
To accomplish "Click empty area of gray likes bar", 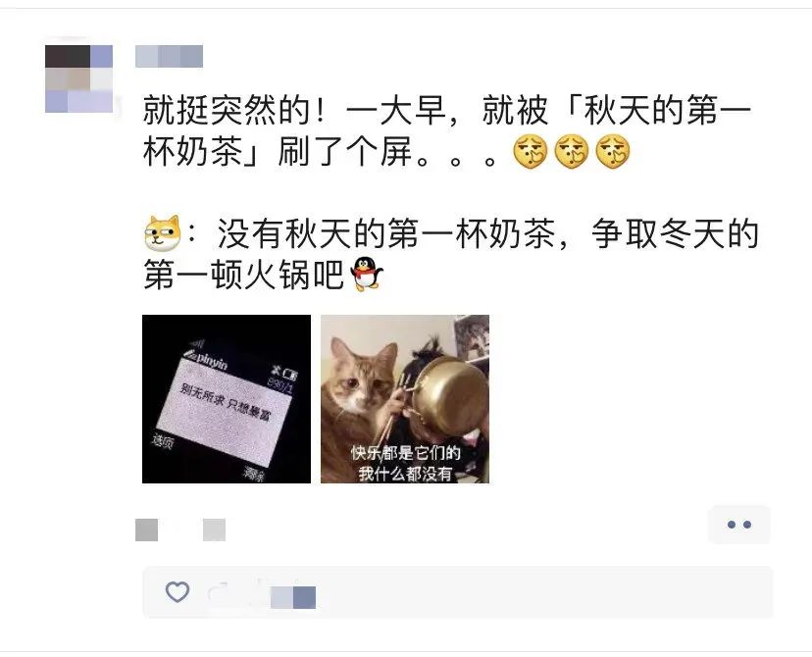I will [x=543, y=591].
